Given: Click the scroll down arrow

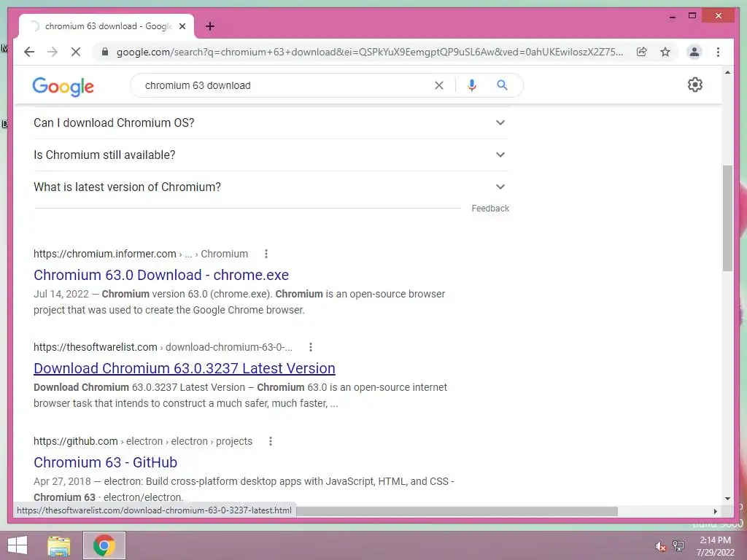Looking at the screenshot, I should (727, 499).
